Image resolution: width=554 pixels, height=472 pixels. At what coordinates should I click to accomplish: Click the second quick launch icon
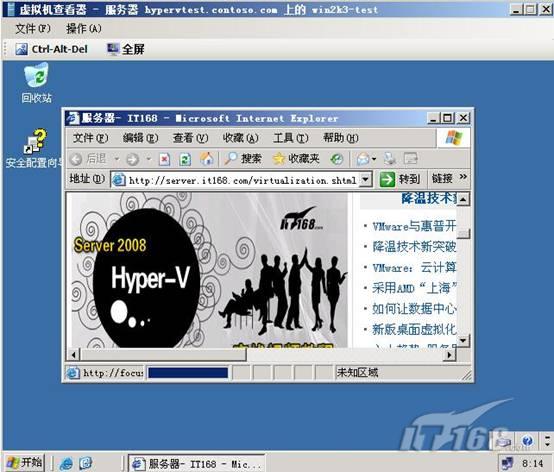point(86,463)
